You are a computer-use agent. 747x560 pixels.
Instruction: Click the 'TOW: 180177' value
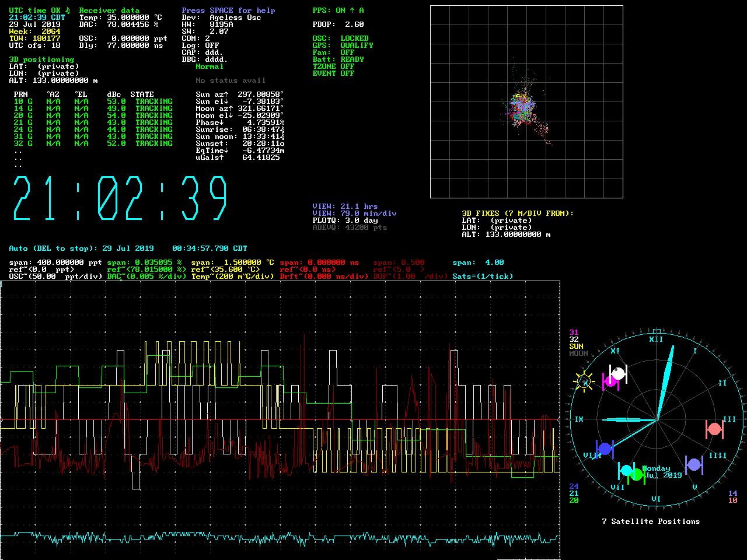pos(34,38)
